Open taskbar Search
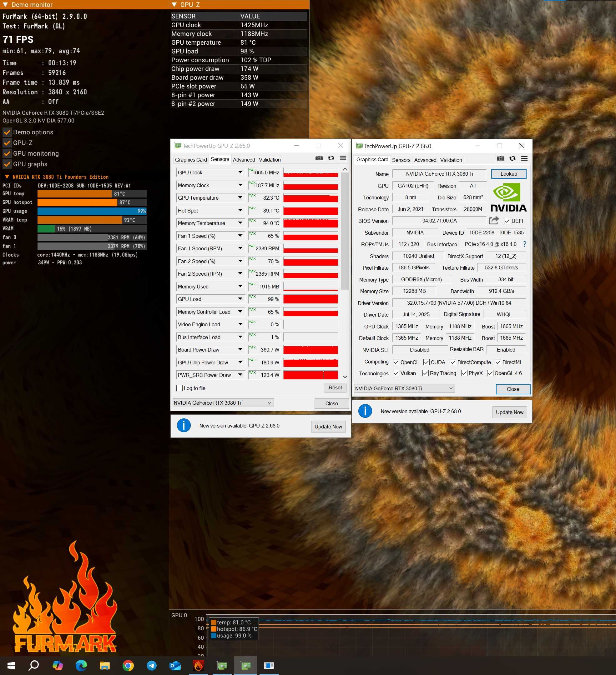The image size is (616, 675). (x=34, y=665)
